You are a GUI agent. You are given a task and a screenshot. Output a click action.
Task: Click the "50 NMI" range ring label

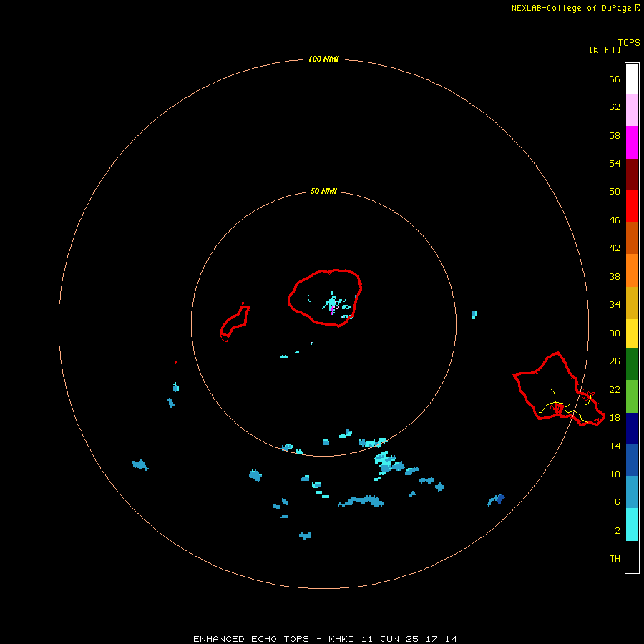[x=323, y=191]
